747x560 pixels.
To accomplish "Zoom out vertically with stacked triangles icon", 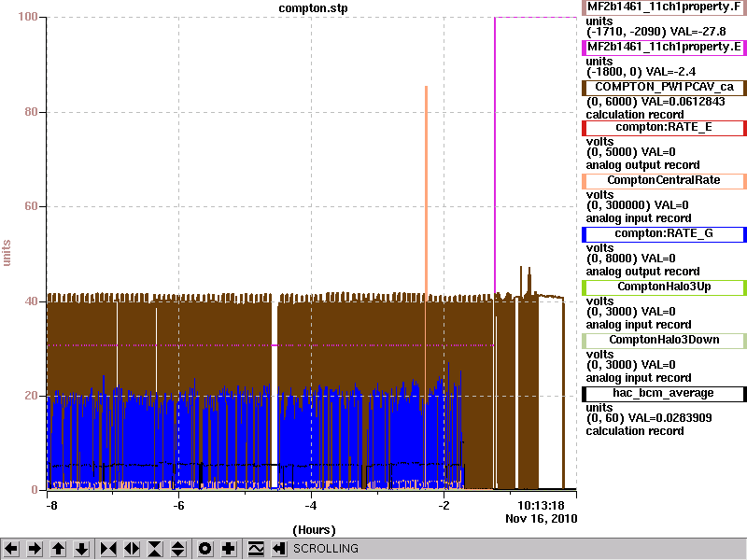I will 178,549.
